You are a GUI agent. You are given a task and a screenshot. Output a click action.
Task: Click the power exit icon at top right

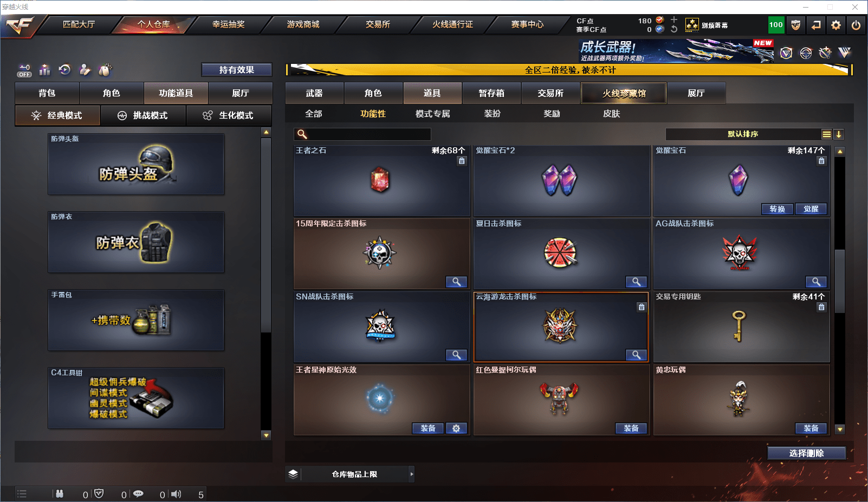click(856, 25)
